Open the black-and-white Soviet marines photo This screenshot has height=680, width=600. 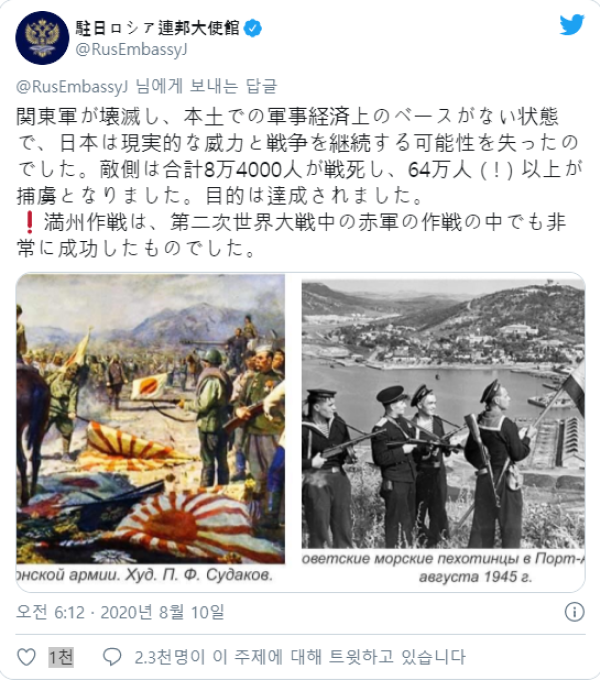coord(443,414)
